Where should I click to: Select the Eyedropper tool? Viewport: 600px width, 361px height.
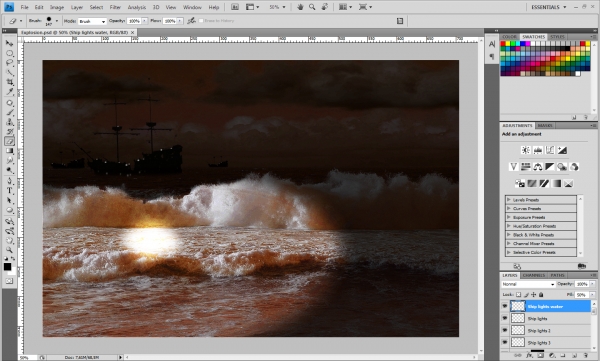click(9, 92)
